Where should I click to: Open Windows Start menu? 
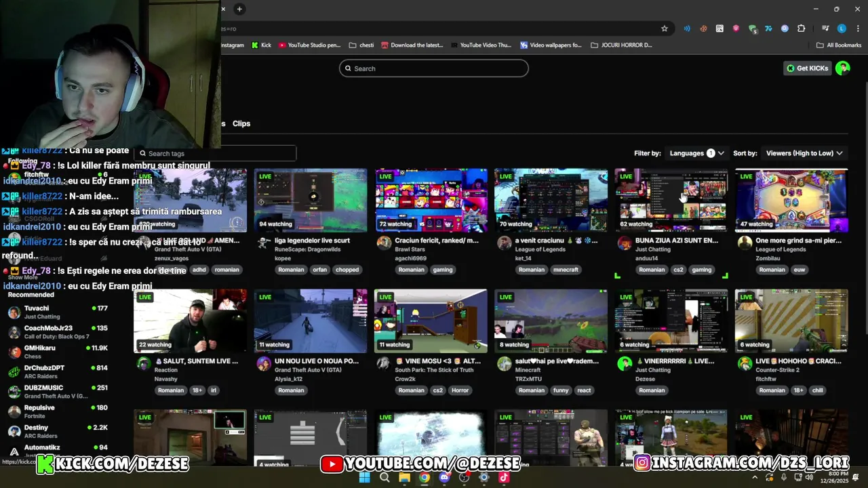click(x=364, y=477)
